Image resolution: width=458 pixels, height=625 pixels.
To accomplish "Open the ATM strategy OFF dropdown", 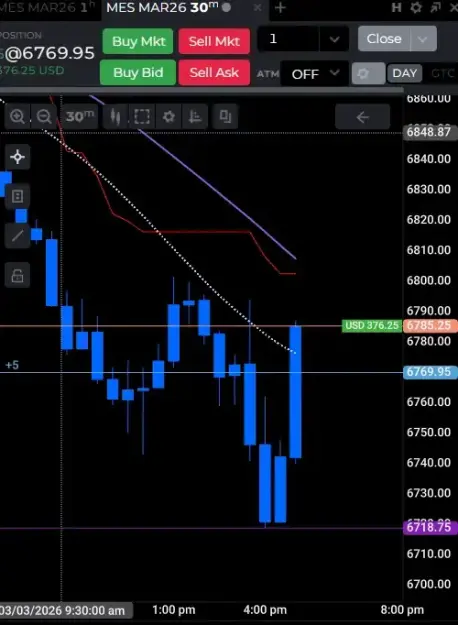I will (x=315, y=74).
